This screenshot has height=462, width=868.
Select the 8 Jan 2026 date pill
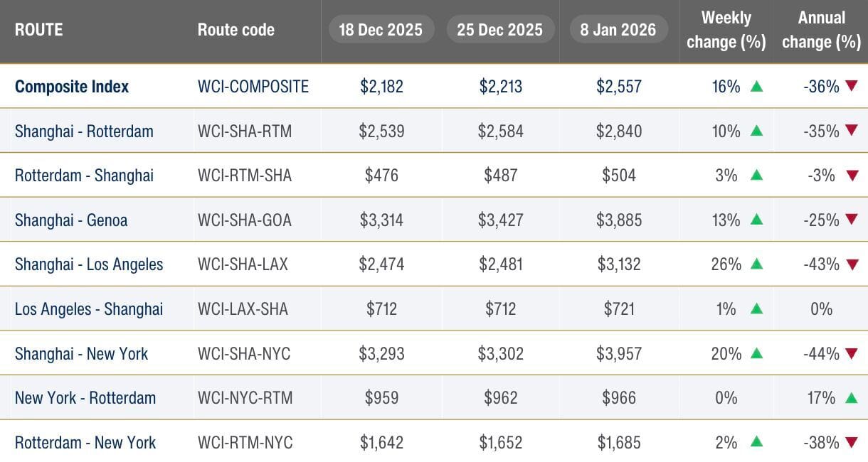pyautogui.click(x=619, y=30)
